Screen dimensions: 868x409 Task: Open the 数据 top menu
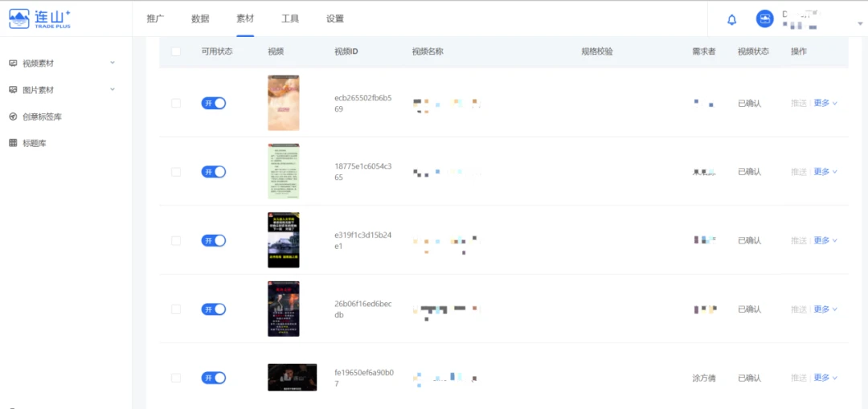[200, 18]
